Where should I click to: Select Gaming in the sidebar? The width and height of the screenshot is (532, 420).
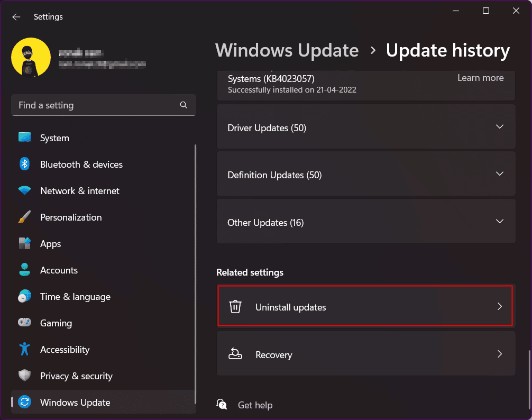tap(104, 323)
